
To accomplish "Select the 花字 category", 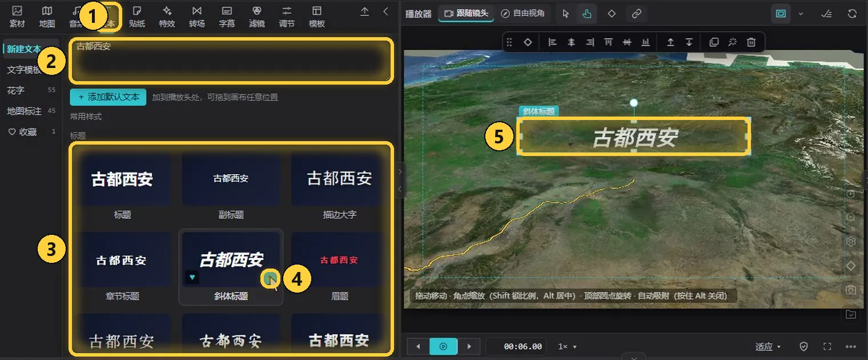I will coord(31,90).
